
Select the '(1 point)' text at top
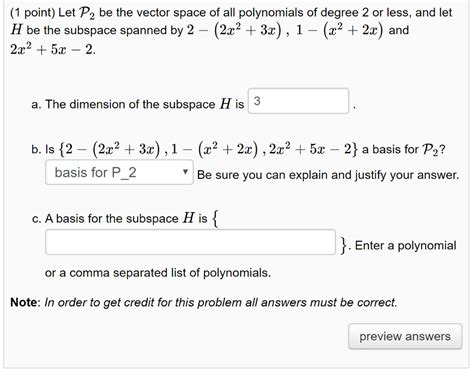[32, 13]
